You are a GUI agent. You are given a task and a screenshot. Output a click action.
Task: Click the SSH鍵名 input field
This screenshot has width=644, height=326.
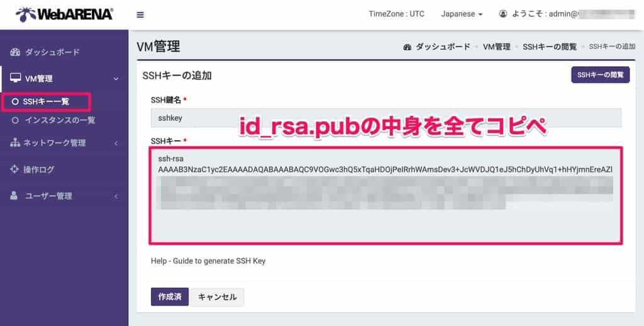pyautogui.click(x=386, y=118)
